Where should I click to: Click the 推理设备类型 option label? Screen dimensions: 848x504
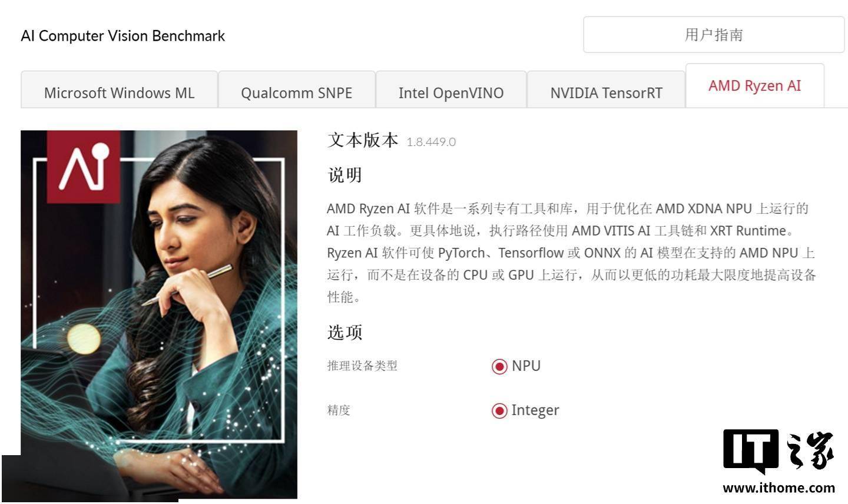pos(362,366)
